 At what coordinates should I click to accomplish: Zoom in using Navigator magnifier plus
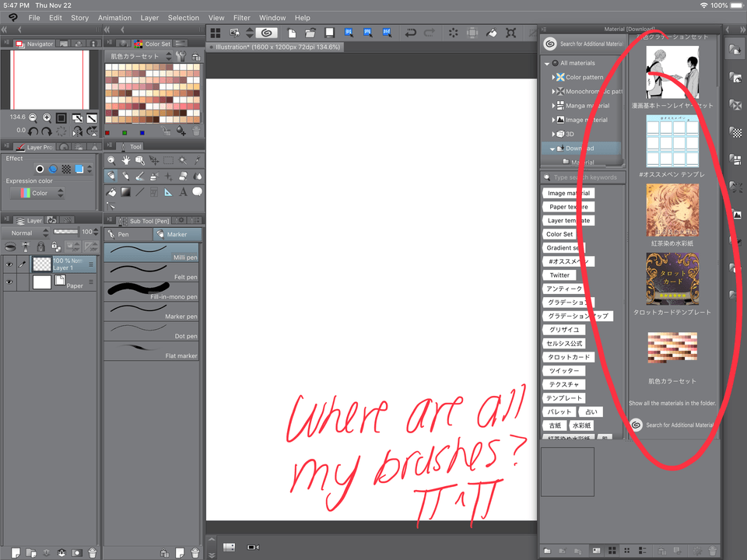pos(47,117)
